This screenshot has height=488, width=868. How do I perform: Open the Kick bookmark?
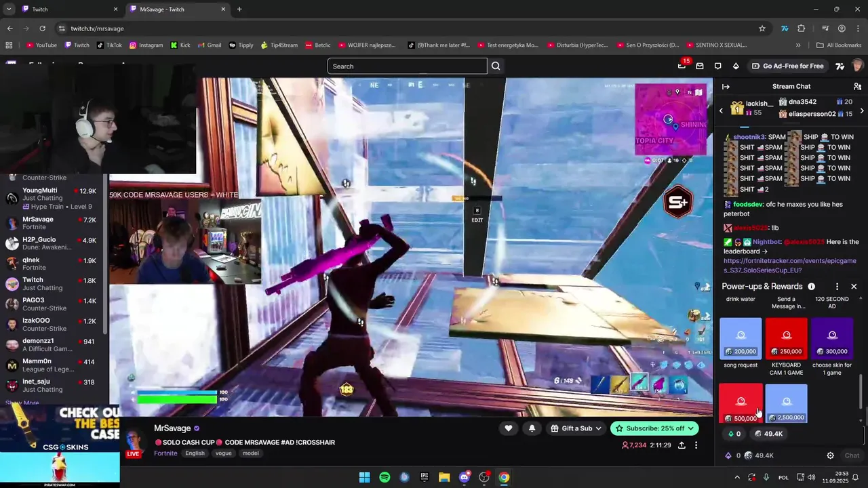(180, 45)
